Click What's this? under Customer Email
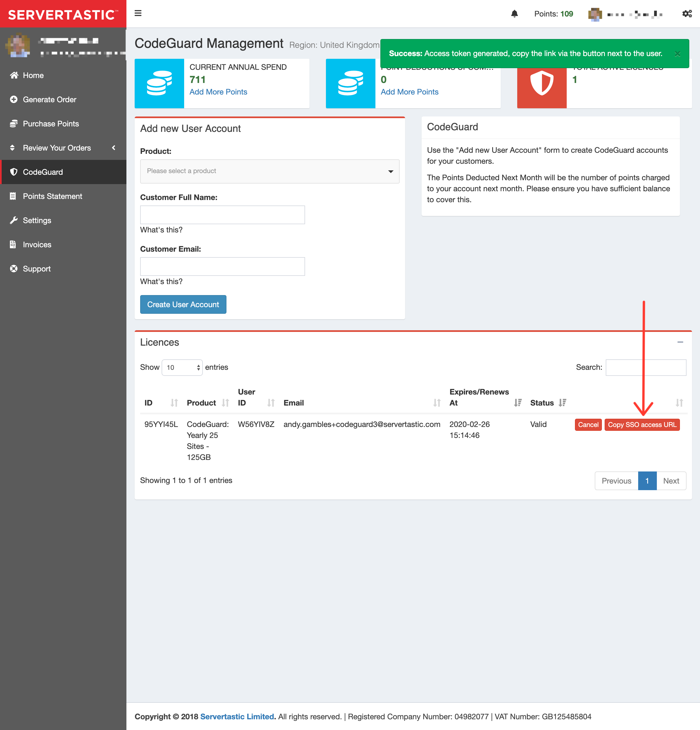The width and height of the screenshot is (700, 730). [x=161, y=282]
